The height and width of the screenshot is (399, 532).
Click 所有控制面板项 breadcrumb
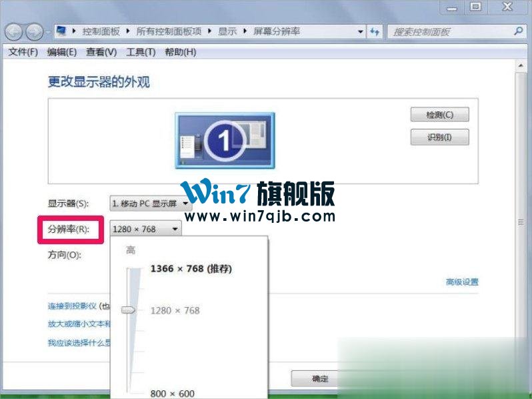tap(169, 31)
